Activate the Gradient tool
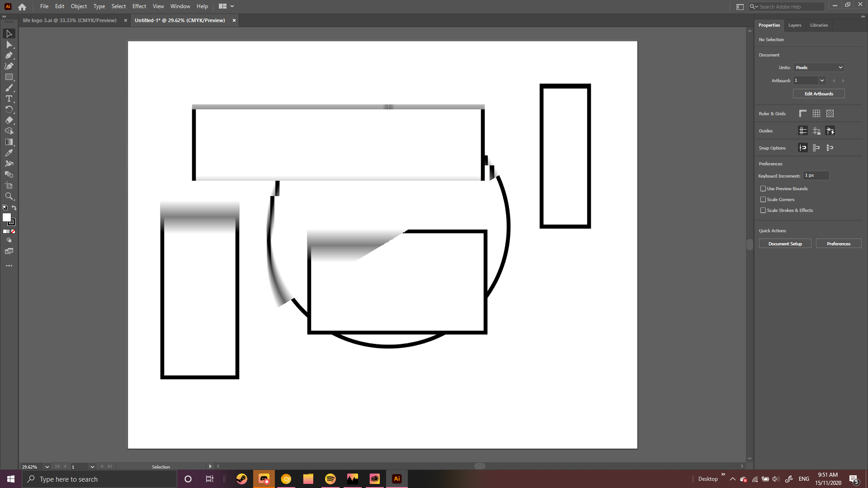Viewport: 868px width, 488px height. pos(9,142)
